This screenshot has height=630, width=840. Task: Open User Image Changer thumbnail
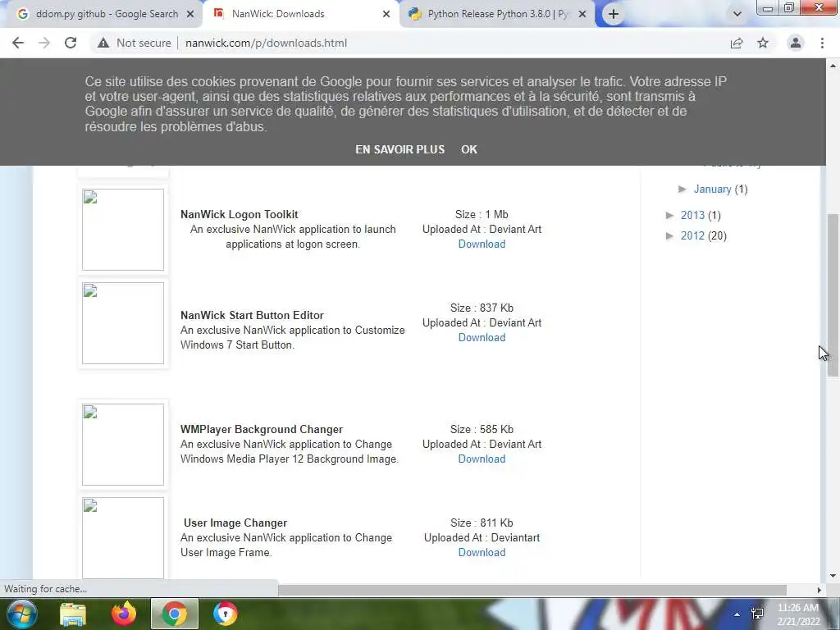[123, 538]
